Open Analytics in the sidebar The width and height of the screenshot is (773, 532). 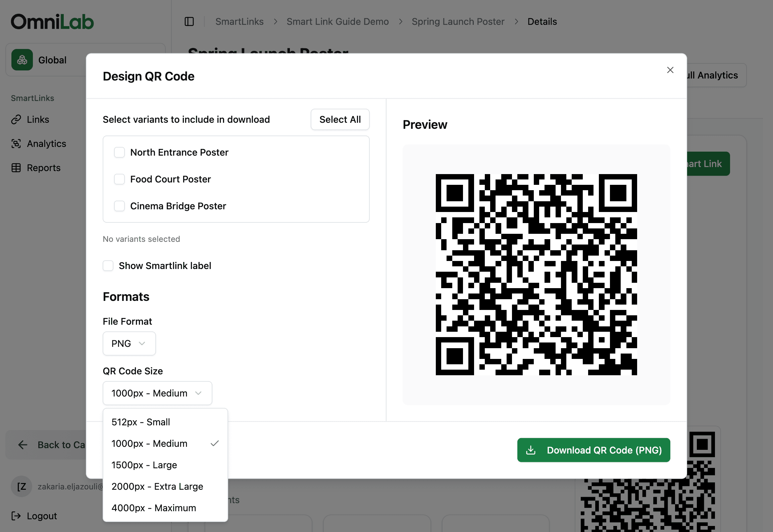click(x=47, y=144)
